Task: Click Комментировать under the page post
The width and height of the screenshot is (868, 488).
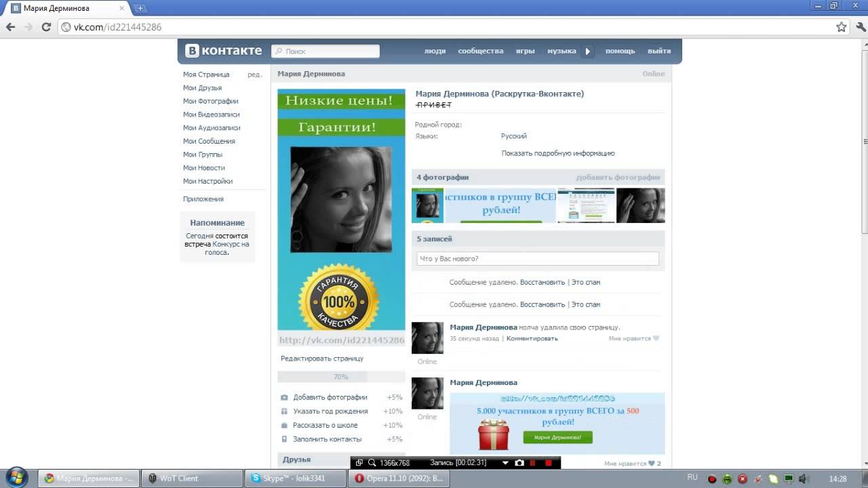Action: click(x=532, y=338)
